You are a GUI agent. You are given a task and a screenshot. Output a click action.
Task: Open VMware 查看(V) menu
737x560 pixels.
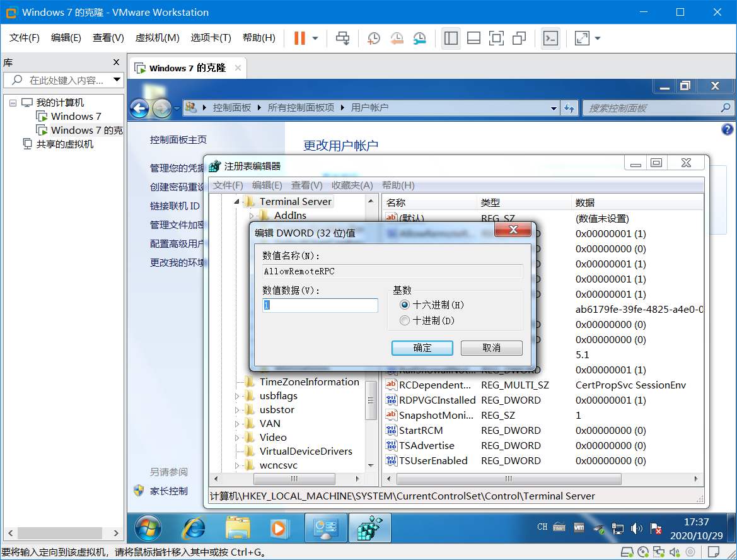click(x=108, y=38)
